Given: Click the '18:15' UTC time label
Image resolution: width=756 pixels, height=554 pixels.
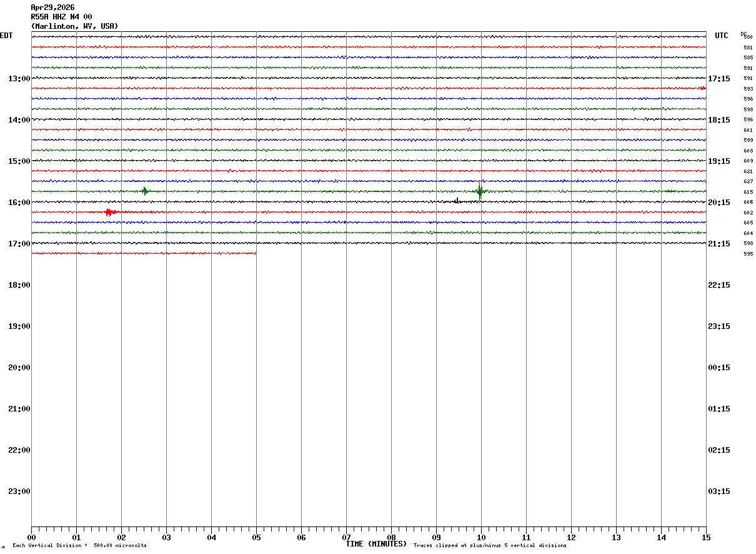Looking at the screenshot, I should point(720,120).
